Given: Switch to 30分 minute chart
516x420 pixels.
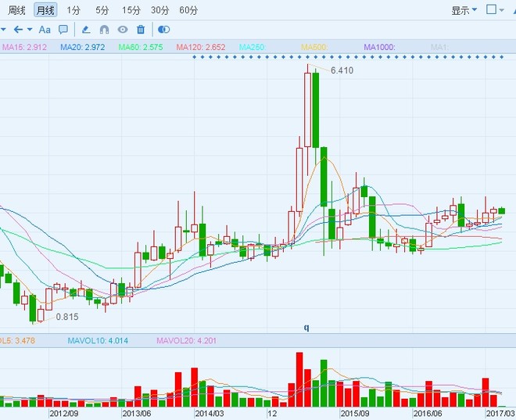Looking at the screenshot, I should click(160, 10).
